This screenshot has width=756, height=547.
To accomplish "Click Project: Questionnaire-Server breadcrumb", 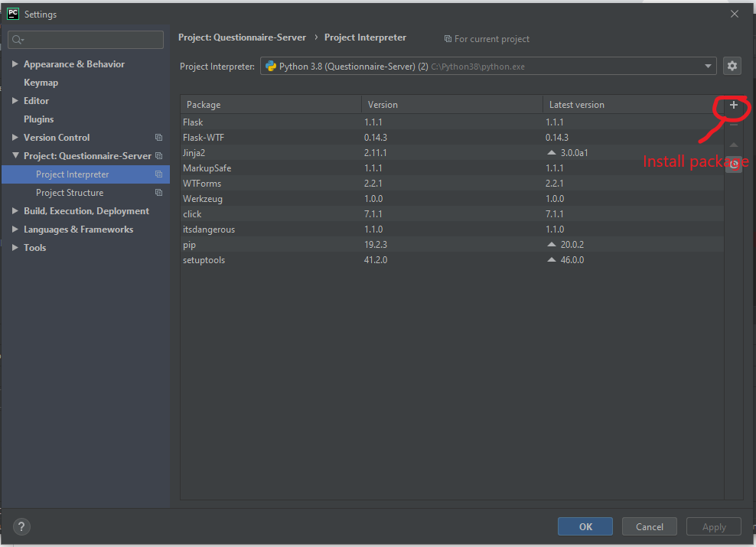I will tap(242, 37).
